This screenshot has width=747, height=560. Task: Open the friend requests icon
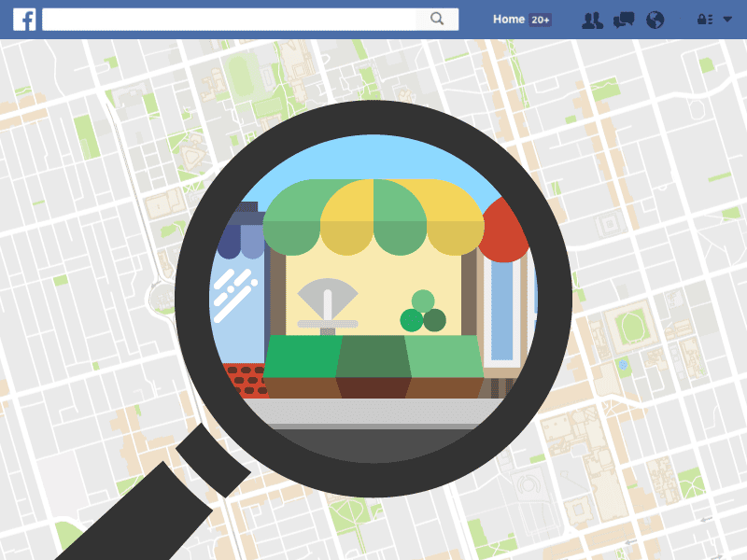(593, 21)
